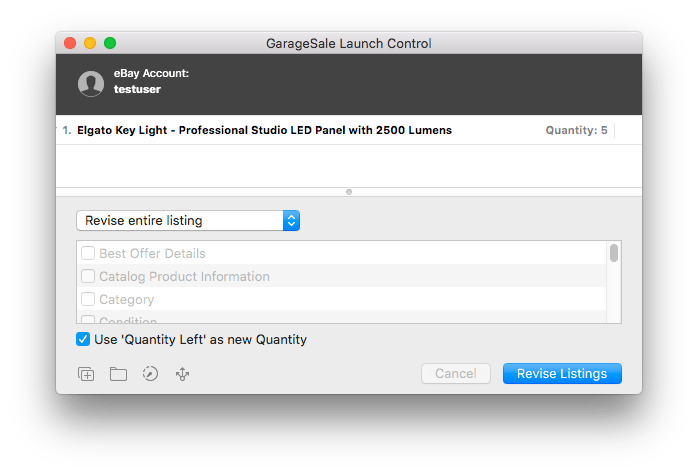Image resolution: width=698 pixels, height=474 pixels.
Task: Click the folder icon in bottom toolbar
Action: [118, 374]
